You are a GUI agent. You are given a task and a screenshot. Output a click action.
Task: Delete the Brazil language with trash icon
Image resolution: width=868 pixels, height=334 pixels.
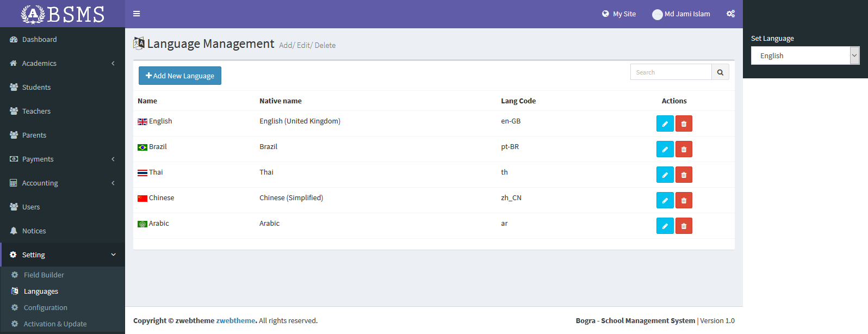[684, 150]
